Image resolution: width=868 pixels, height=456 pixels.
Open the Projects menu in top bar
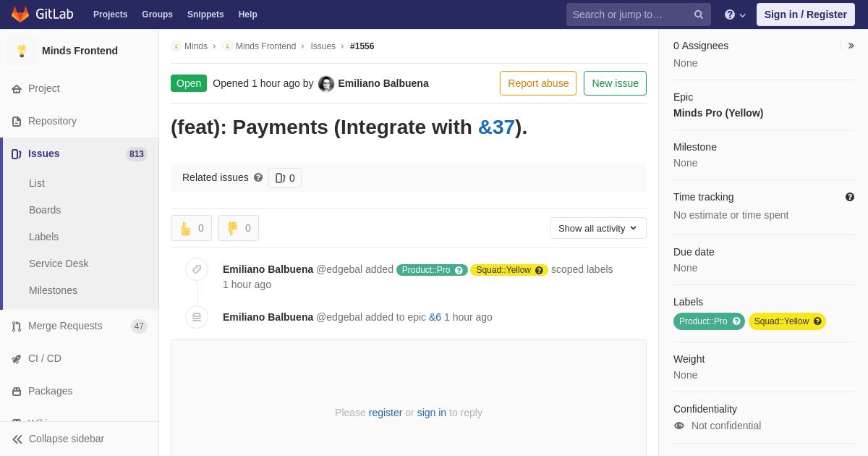110,14
